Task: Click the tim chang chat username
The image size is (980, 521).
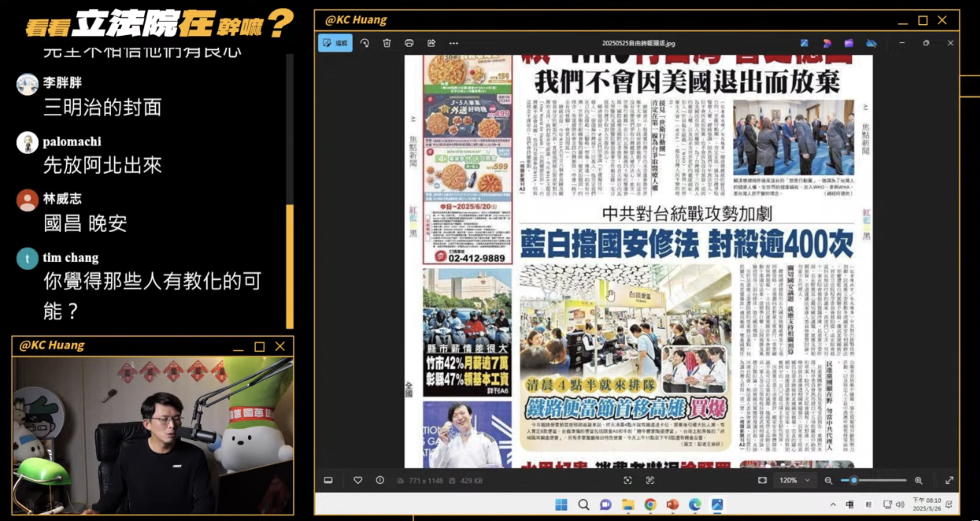Action: (x=71, y=258)
